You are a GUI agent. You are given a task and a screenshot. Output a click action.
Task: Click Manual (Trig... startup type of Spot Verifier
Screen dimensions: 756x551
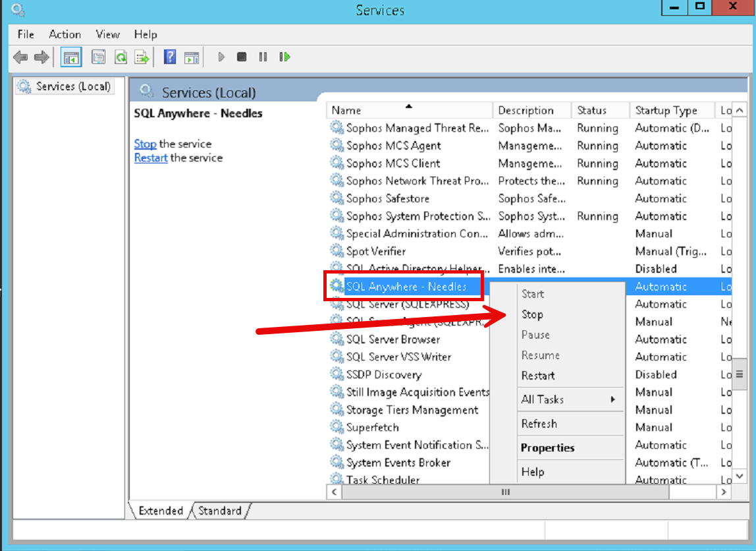670,251
